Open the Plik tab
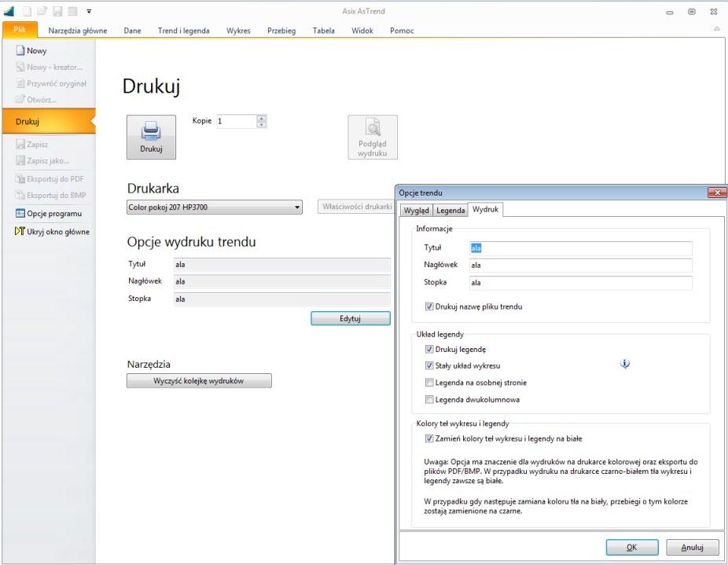 (20, 30)
